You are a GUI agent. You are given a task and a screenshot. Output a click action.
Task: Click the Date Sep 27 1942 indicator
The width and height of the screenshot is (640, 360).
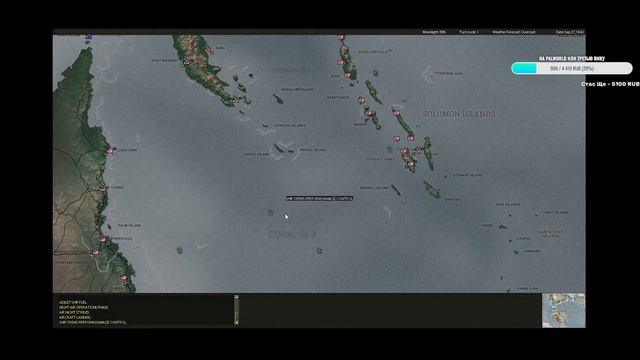(x=570, y=32)
